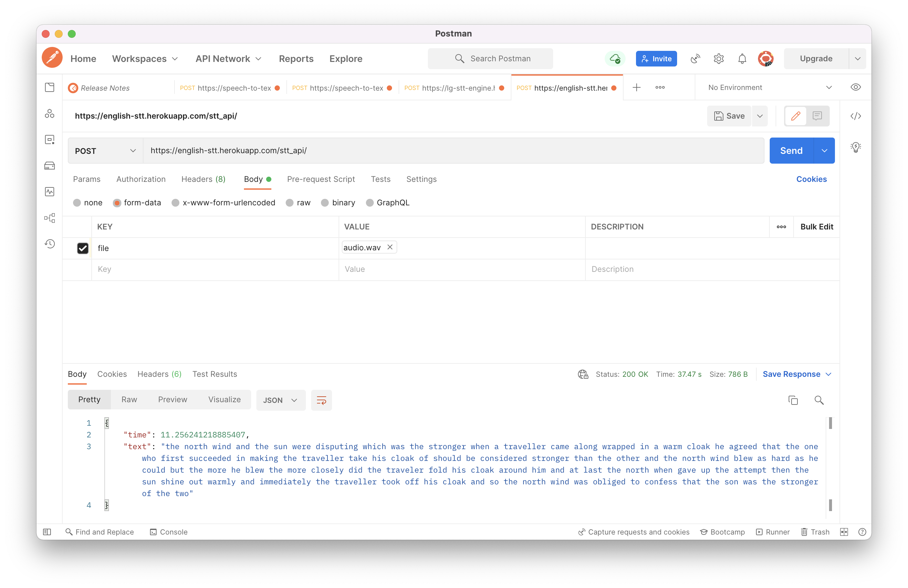
Task: Expand the Upgrade options arrow
Action: tap(858, 58)
